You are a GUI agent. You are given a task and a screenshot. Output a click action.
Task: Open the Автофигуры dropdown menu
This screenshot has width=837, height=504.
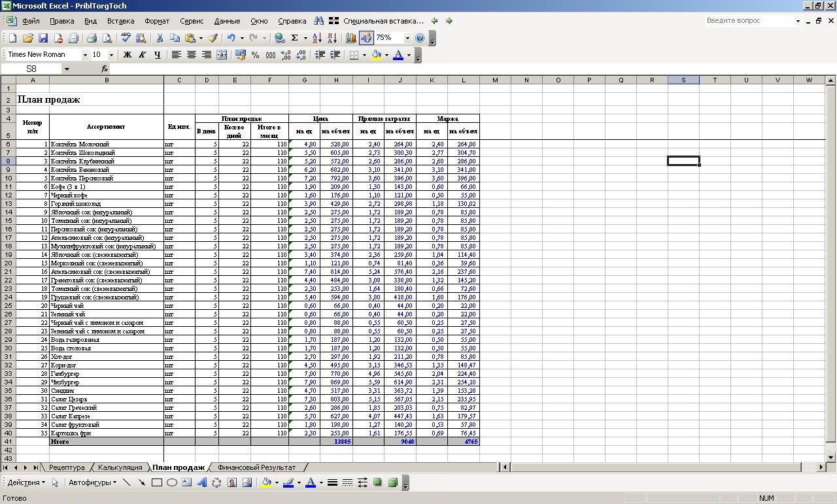tap(92, 482)
